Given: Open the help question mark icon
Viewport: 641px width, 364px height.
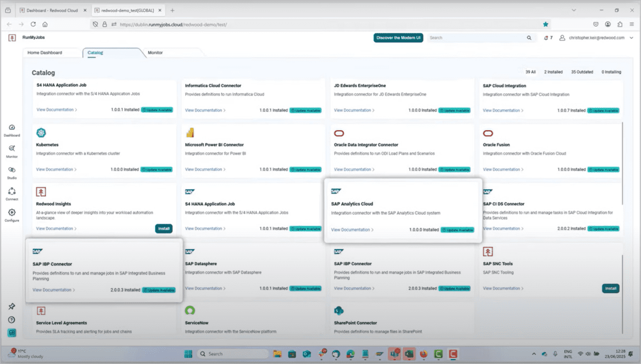Looking at the screenshot, I should point(12,320).
